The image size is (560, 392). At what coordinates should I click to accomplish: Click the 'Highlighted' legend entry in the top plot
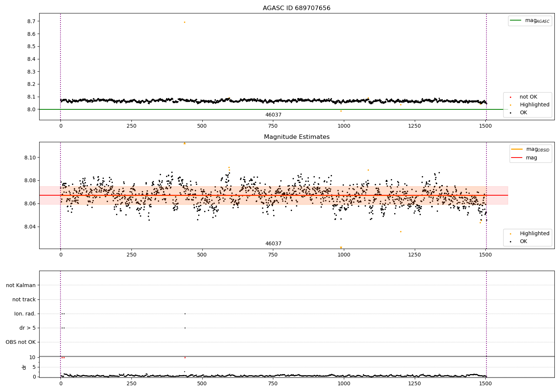coord(530,105)
